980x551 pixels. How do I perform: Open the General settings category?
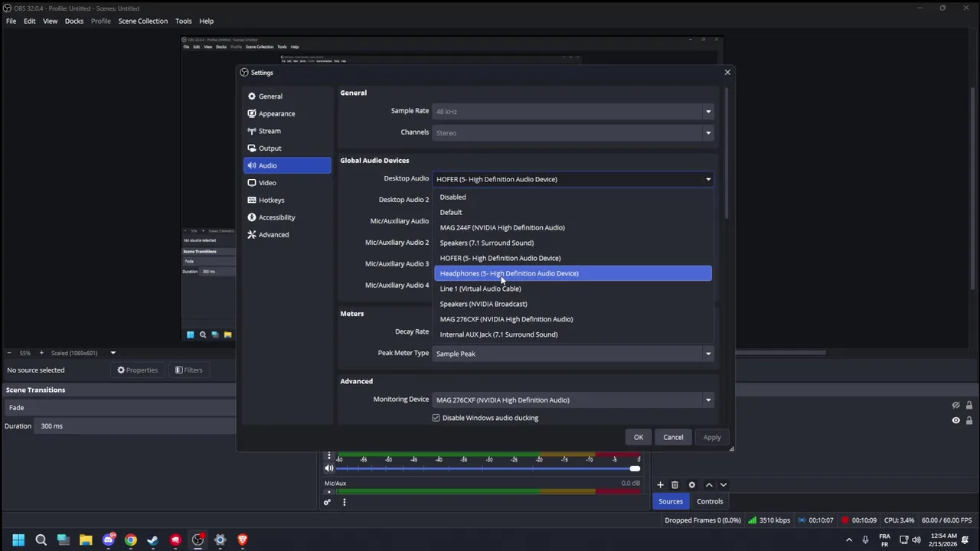[287, 96]
